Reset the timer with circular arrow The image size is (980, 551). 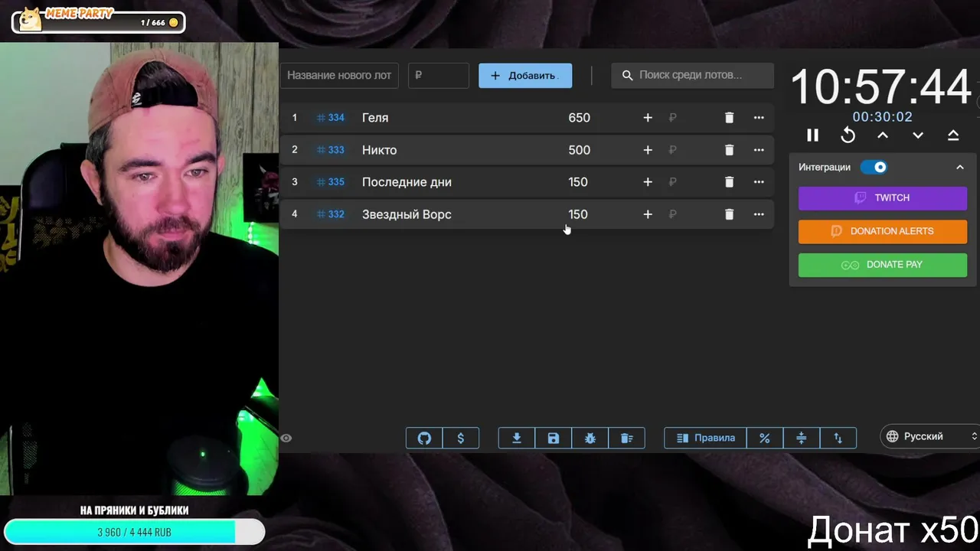848,135
